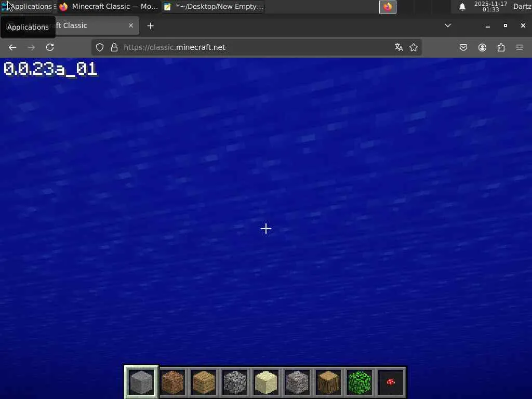Open the extensions puzzle icon
Screen dimensions: 532x399
(x=501, y=47)
